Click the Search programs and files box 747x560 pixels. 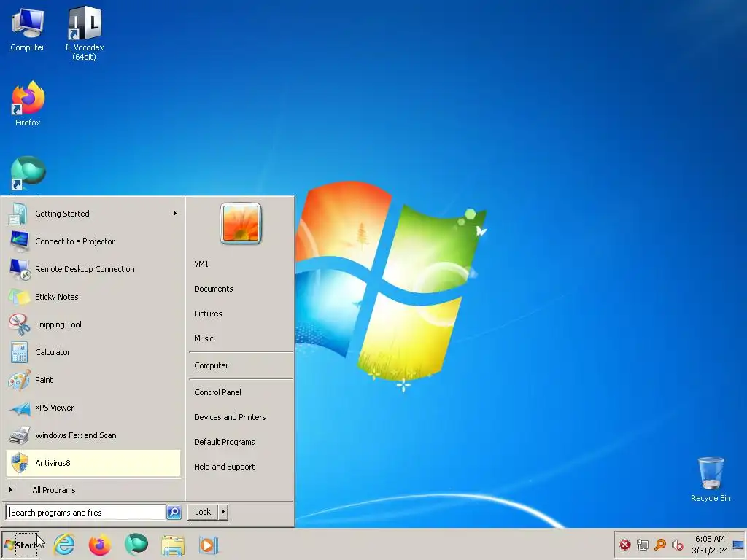tap(86, 513)
